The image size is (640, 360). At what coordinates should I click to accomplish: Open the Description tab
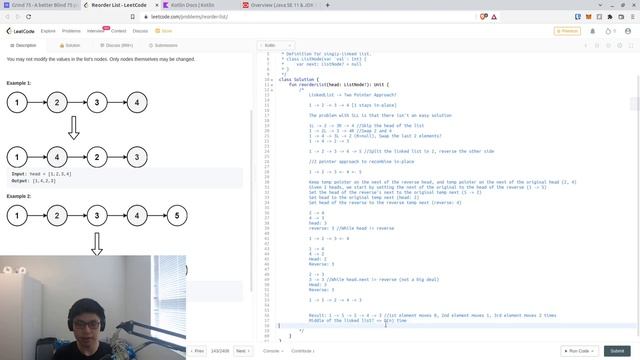pos(23,45)
